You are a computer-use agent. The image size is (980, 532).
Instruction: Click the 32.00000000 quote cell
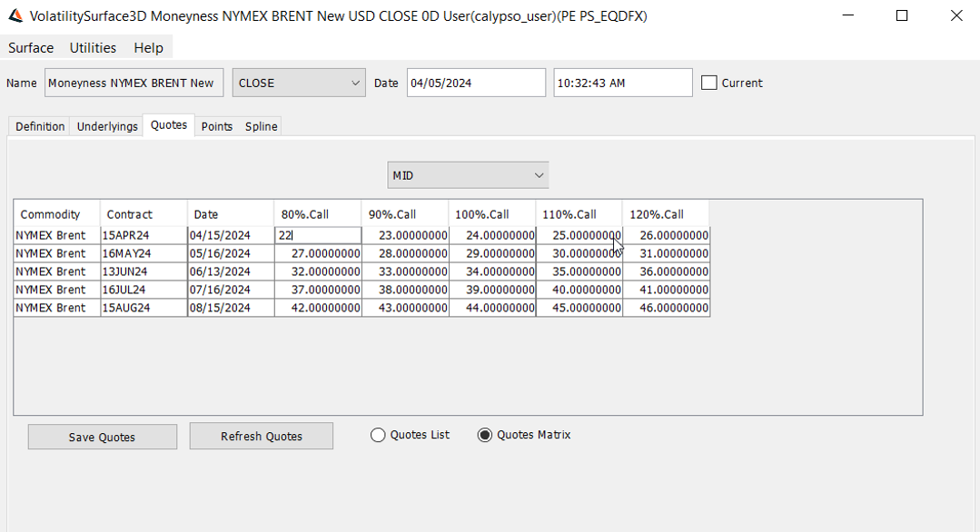318,271
